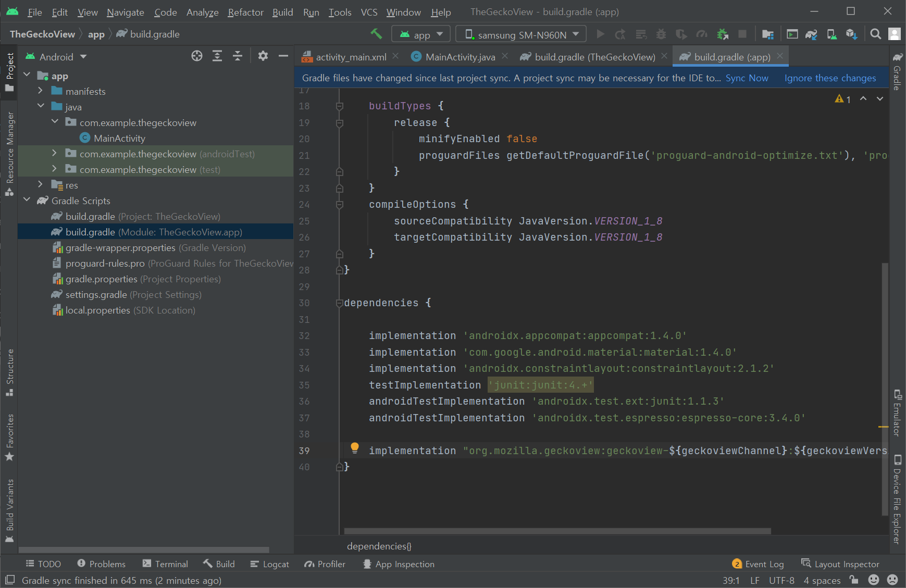
Task: Select gradle.properties in project tree
Action: 101,279
